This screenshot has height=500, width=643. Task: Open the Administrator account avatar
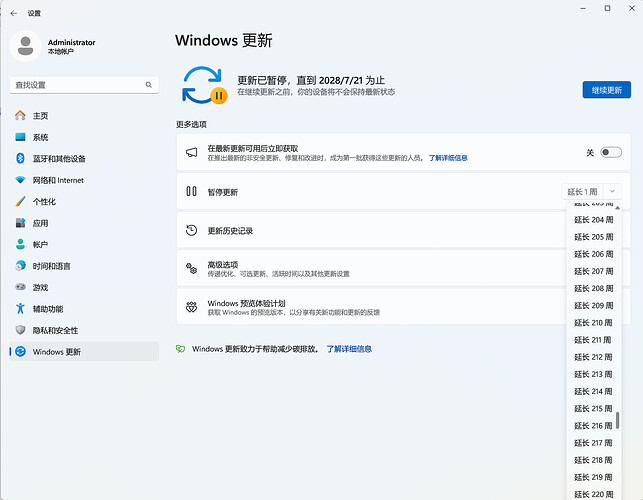tap(25, 46)
